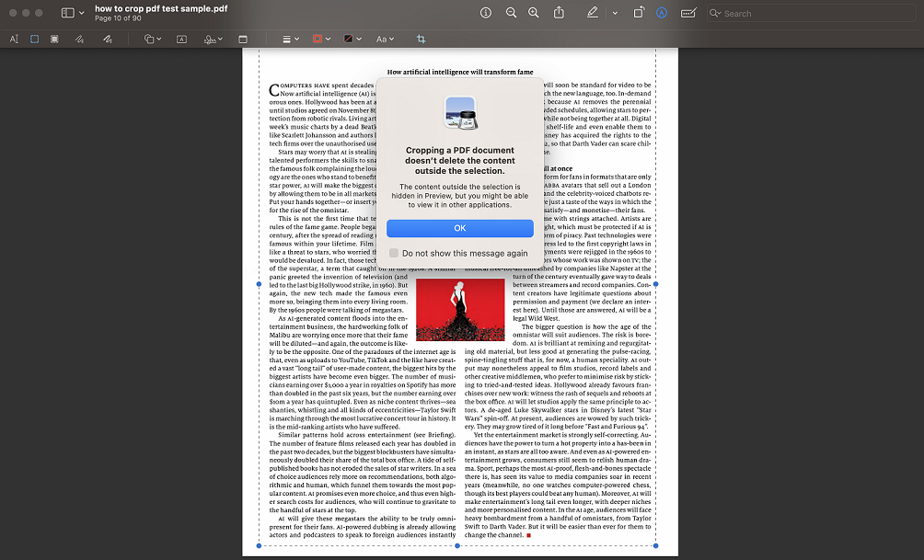Click the Crop tool icon
924x560 pixels.
point(422,40)
